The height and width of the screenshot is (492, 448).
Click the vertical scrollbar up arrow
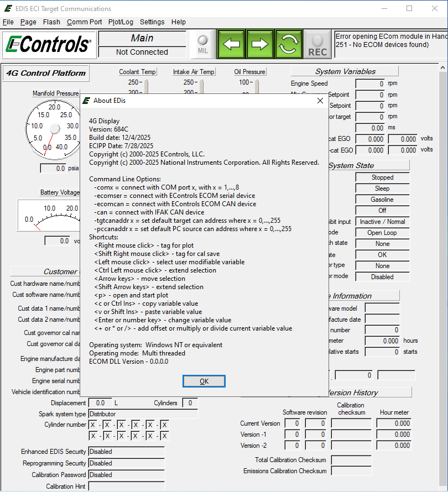pos(442,68)
